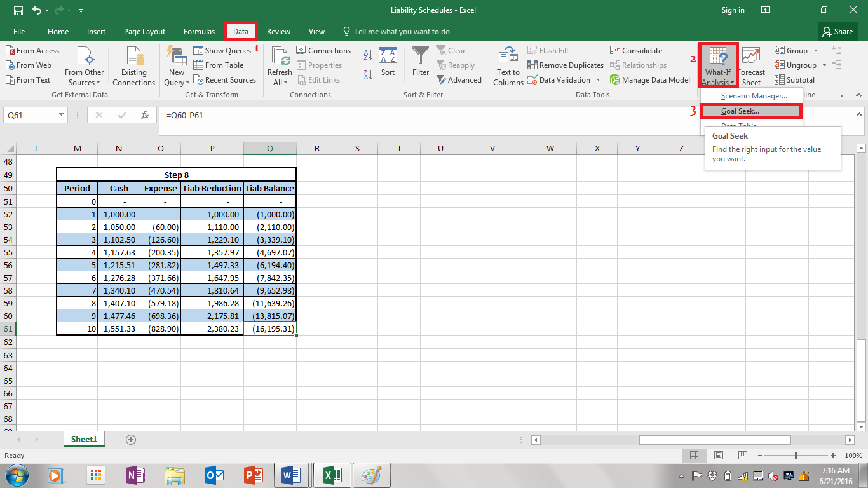Image resolution: width=868 pixels, height=488 pixels.
Task: Click the Text to Columns tool
Action: tap(508, 65)
